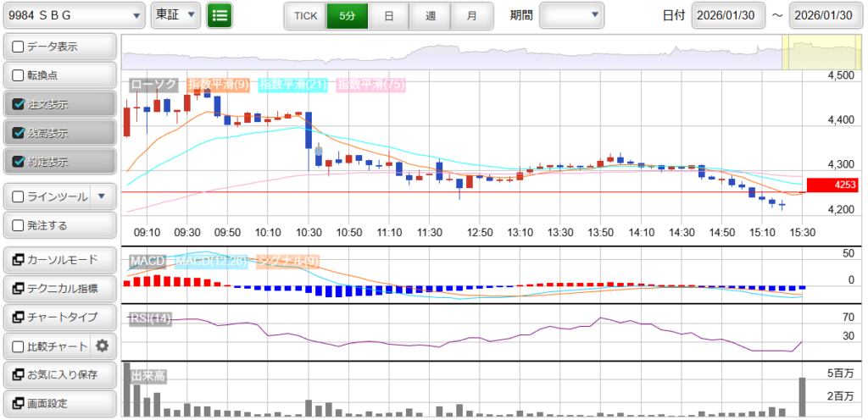This screenshot has height=420, width=868.
Task: Click the start date field 2026/01/30
Action: click(728, 15)
